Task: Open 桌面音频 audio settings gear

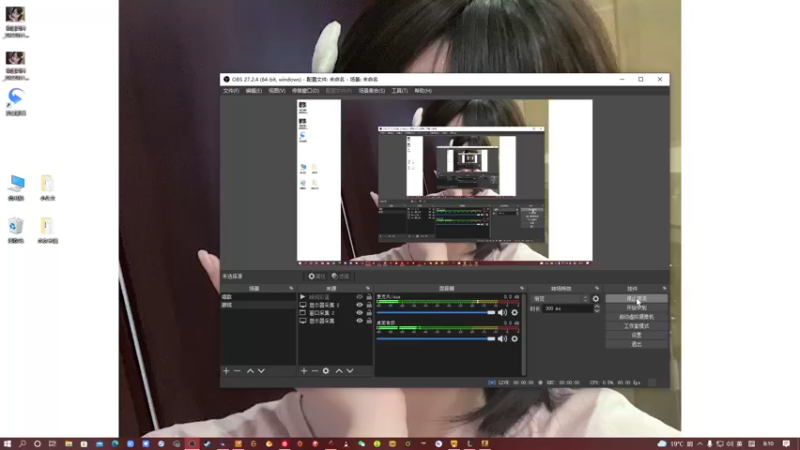Action: point(514,339)
